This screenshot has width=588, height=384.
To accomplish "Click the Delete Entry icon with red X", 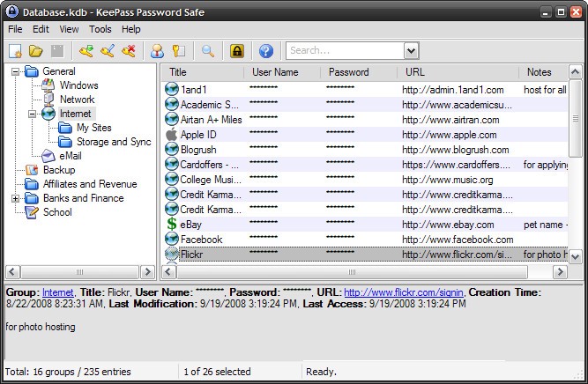I will pos(128,51).
